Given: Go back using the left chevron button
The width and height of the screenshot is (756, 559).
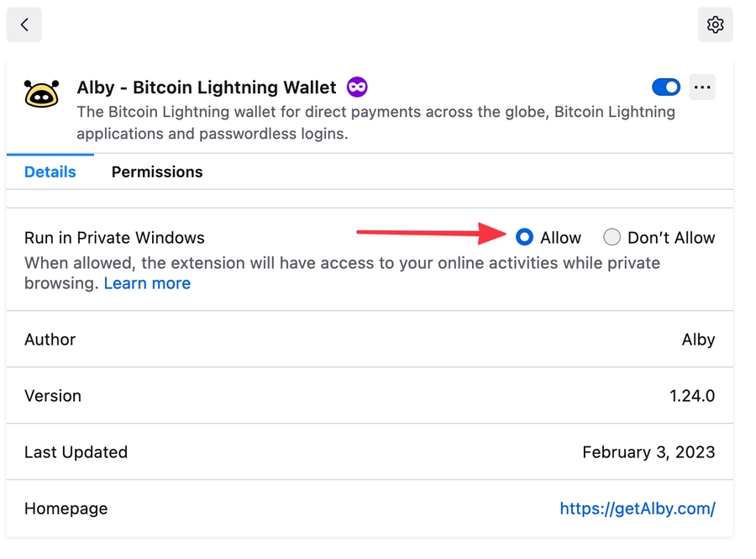Looking at the screenshot, I should tap(24, 25).
